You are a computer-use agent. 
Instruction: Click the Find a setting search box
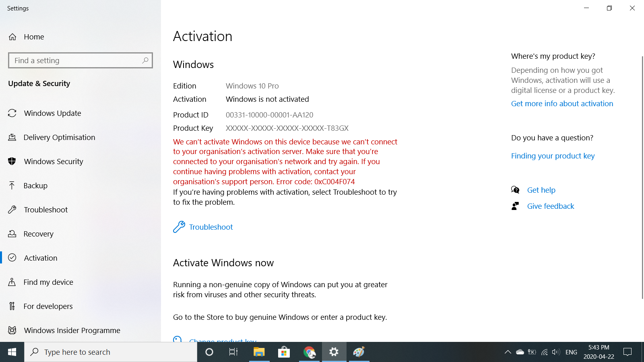pyautogui.click(x=80, y=60)
